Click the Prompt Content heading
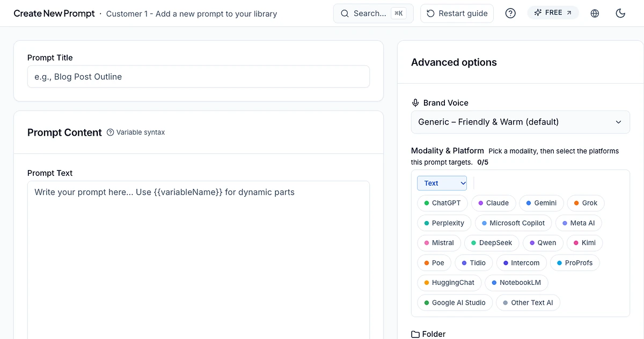This screenshot has width=644, height=339. coord(64,132)
